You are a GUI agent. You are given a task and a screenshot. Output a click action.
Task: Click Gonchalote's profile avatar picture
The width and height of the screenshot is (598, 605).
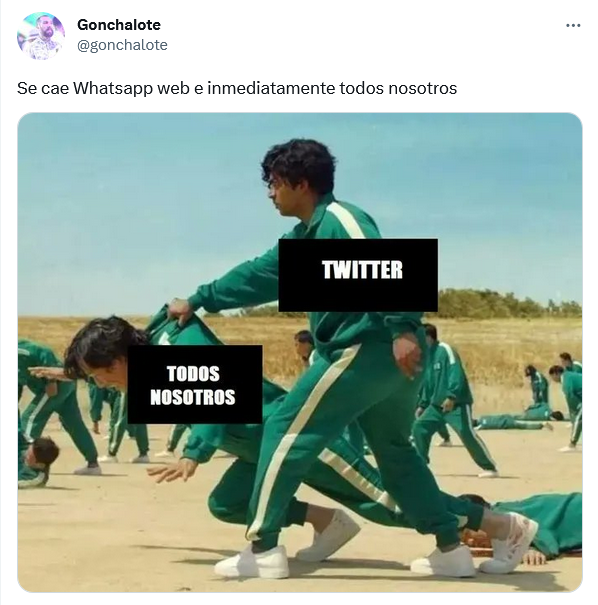(x=41, y=35)
